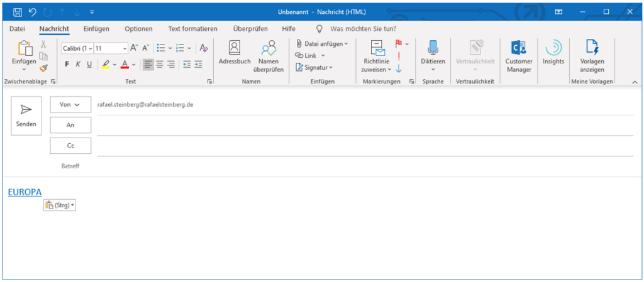Apply yellow text highlight color
The width and height of the screenshot is (644, 282).
(x=106, y=64)
